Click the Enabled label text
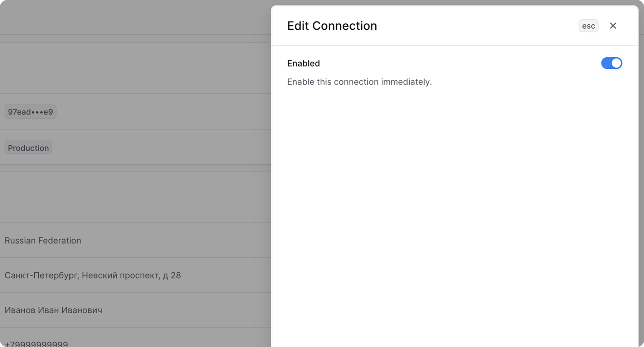644x347 pixels. coord(303,63)
